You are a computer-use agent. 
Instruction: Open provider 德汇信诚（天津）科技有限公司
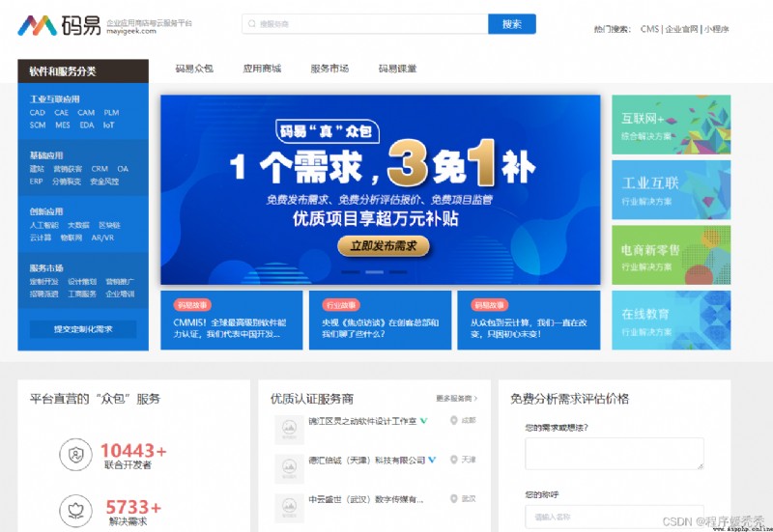tap(366, 461)
